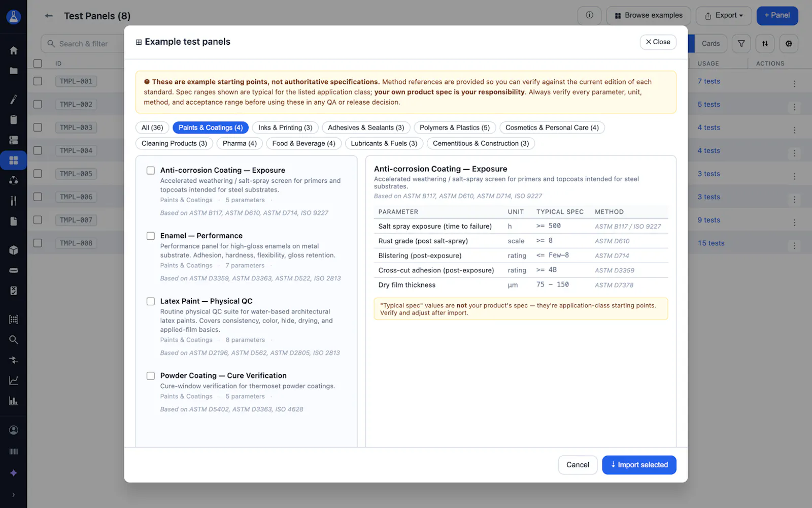Image resolution: width=812 pixels, height=508 pixels.
Task: Open the folder icon in sidebar
Action: (x=14, y=71)
